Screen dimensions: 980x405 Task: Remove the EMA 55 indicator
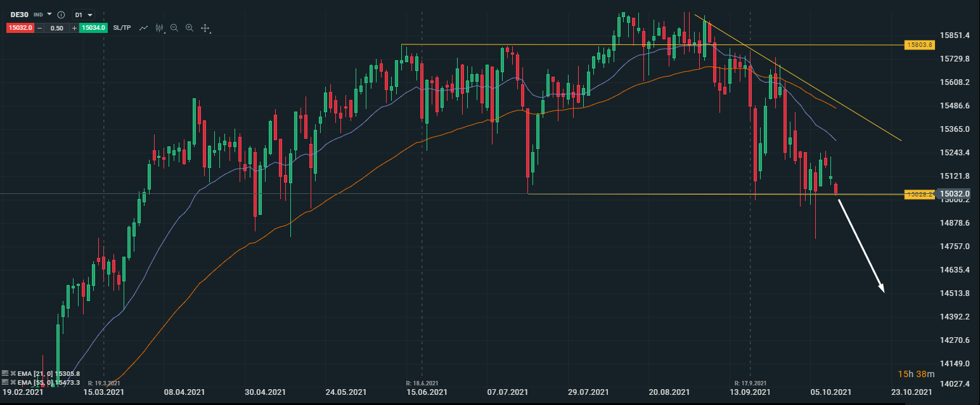coord(13,382)
